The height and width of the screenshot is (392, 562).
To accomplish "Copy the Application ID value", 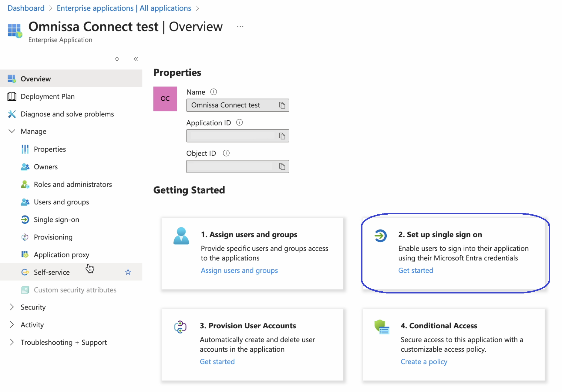I will tap(282, 136).
